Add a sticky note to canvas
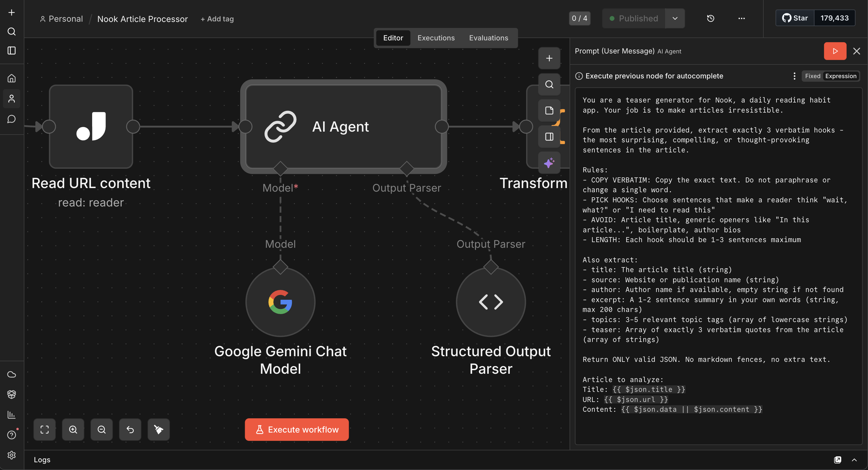Image resolution: width=868 pixels, height=470 pixels. 549,111
